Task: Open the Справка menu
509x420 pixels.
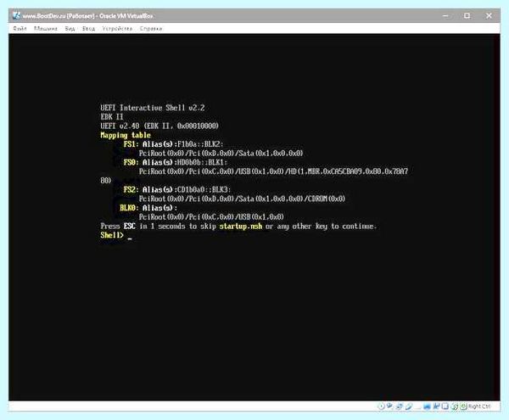Action: point(151,29)
